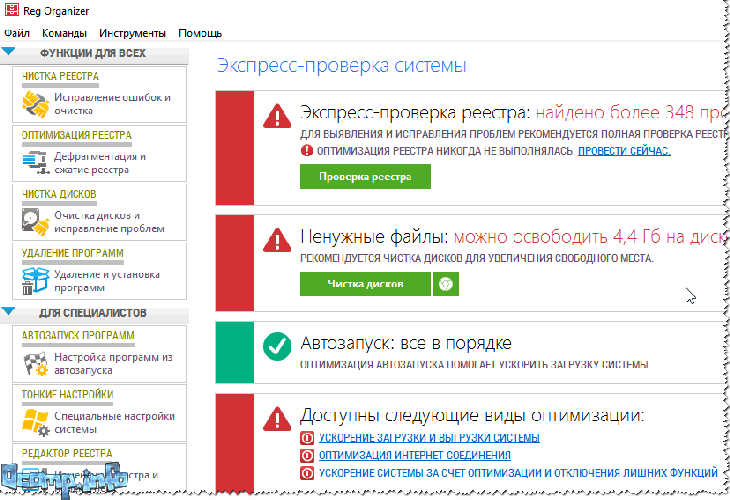The height and width of the screenshot is (500, 730).
Task: Open ЧИСТКА РЕЕСТРА section title
Action: point(61,76)
